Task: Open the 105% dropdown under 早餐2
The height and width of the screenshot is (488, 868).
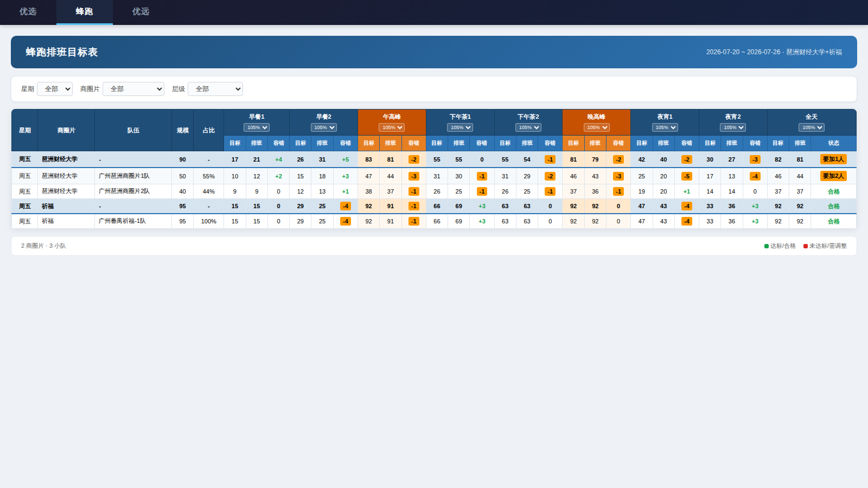Action: [x=324, y=127]
